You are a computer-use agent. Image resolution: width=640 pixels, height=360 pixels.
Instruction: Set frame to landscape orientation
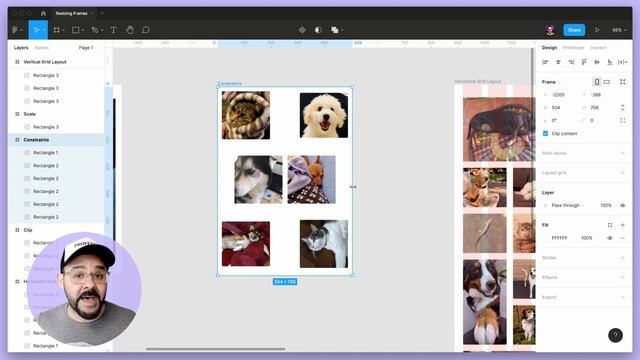607,82
